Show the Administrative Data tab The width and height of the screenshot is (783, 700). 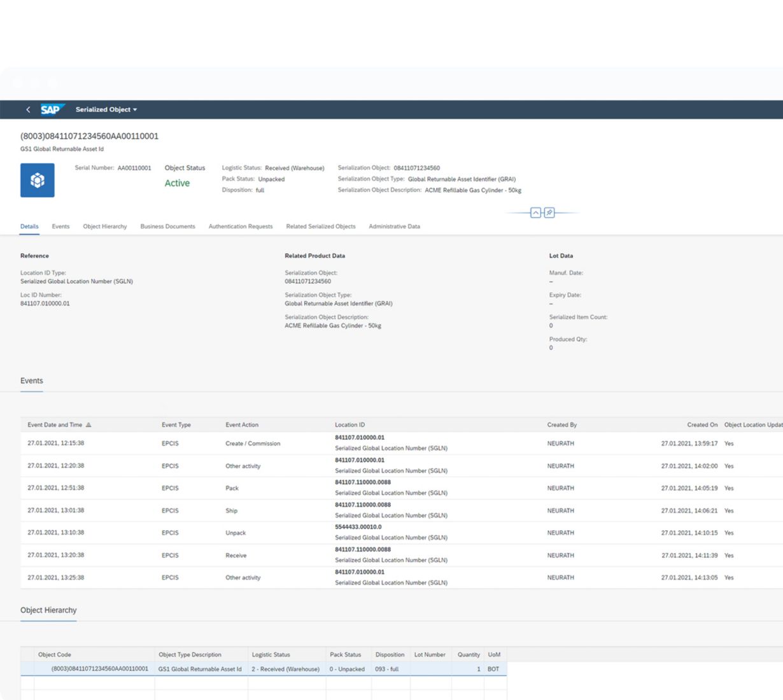pyautogui.click(x=394, y=227)
